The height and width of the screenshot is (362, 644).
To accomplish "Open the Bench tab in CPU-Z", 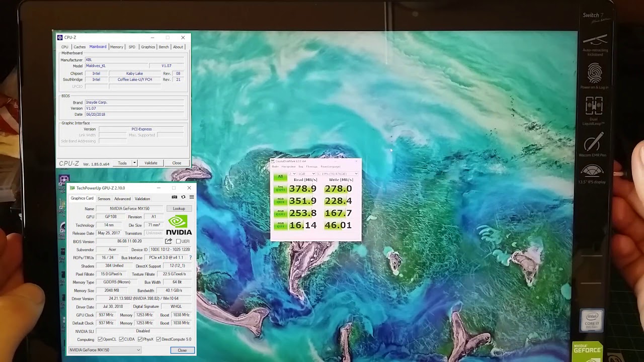I will click(164, 47).
